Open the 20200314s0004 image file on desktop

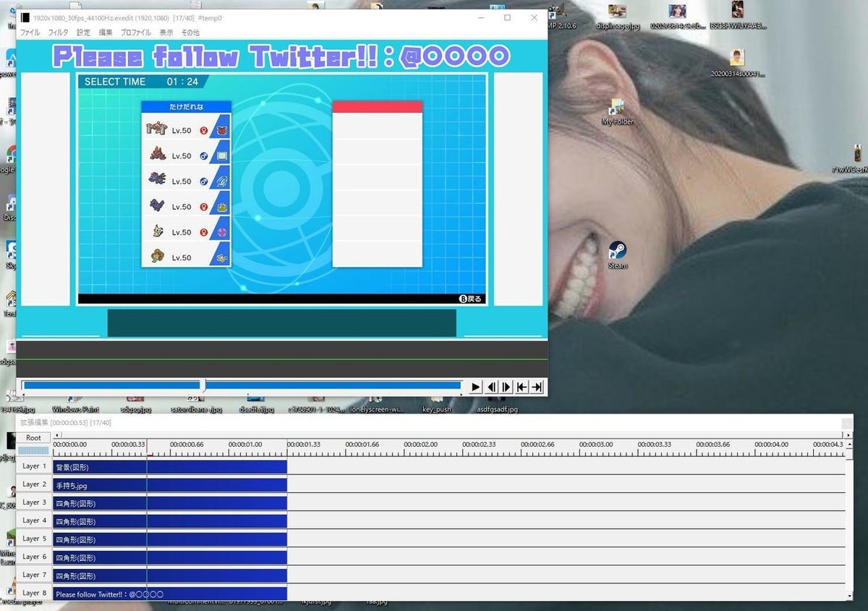click(x=737, y=64)
